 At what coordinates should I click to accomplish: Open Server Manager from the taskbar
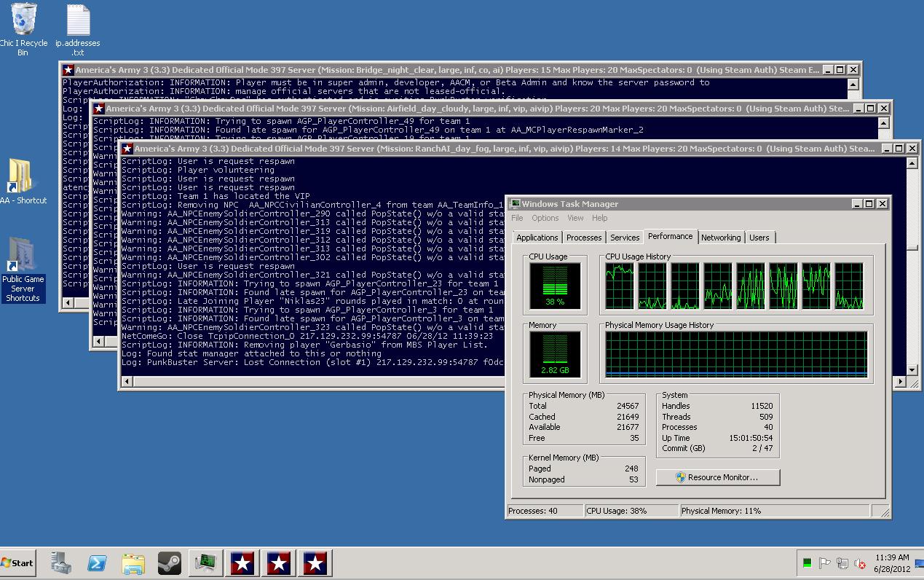(61, 563)
